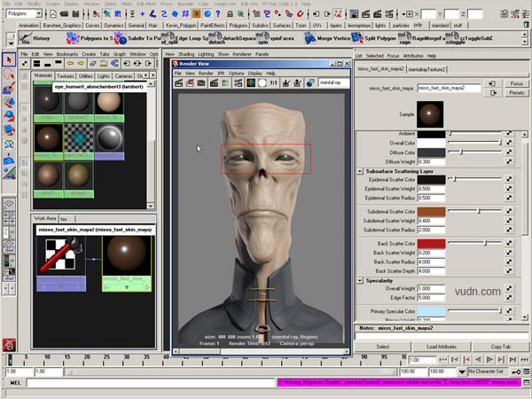Click the MEL command line input
Screen dimensions: 532x399
point(152,383)
